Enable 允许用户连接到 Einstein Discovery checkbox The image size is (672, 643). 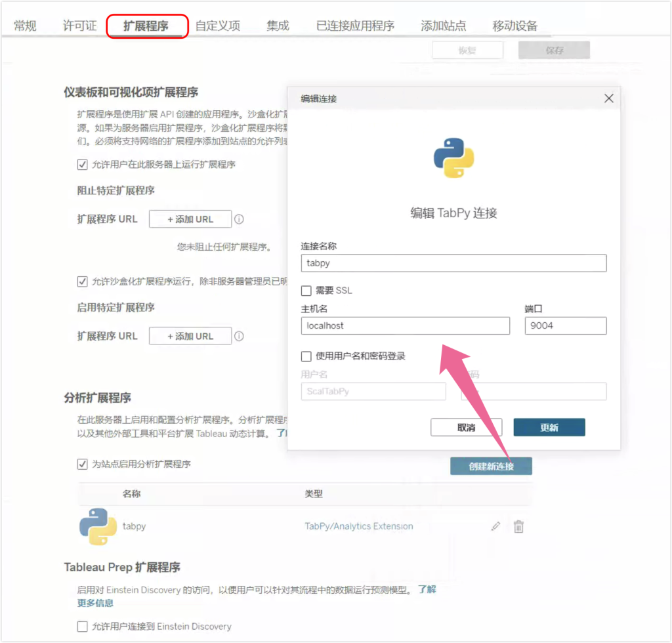pyautogui.click(x=83, y=627)
